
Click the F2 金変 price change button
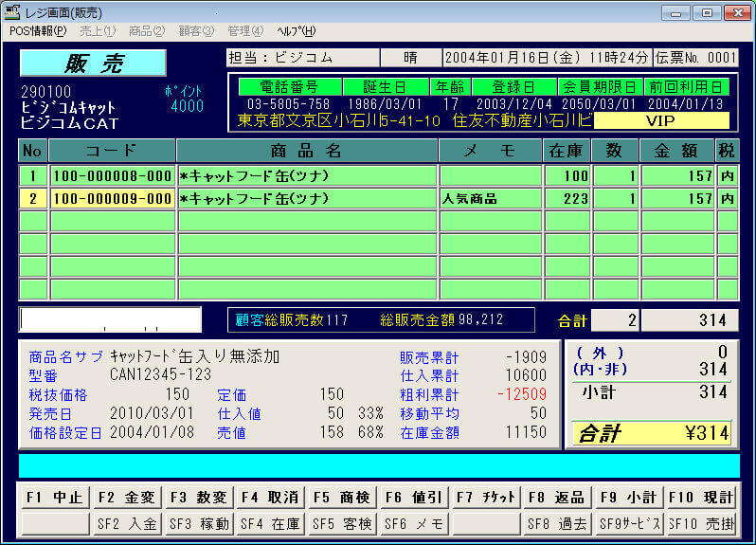click(x=127, y=497)
